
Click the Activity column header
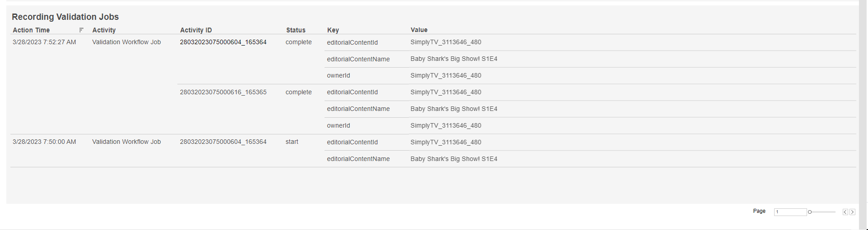(104, 30)
